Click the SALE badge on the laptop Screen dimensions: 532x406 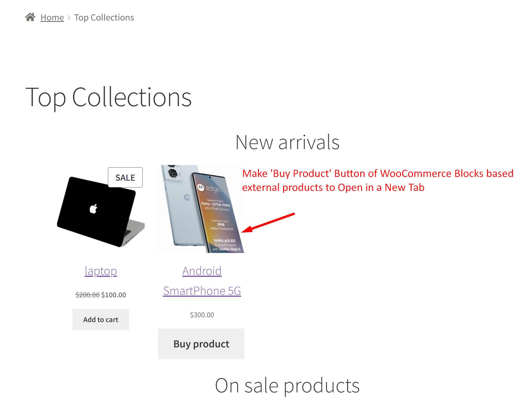pos(125,177)
